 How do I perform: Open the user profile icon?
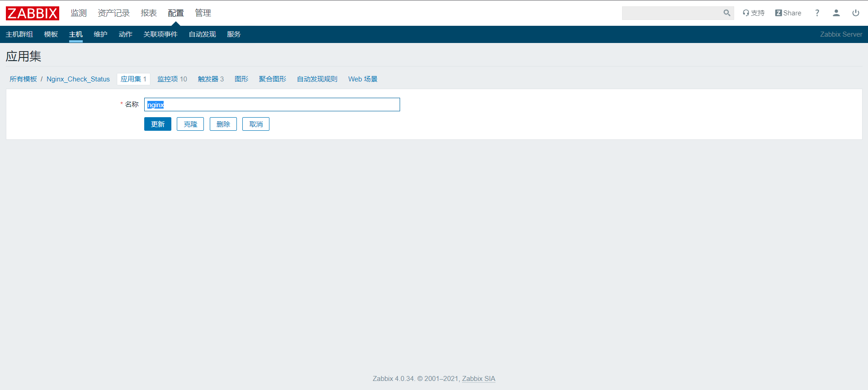click(836, 13)
